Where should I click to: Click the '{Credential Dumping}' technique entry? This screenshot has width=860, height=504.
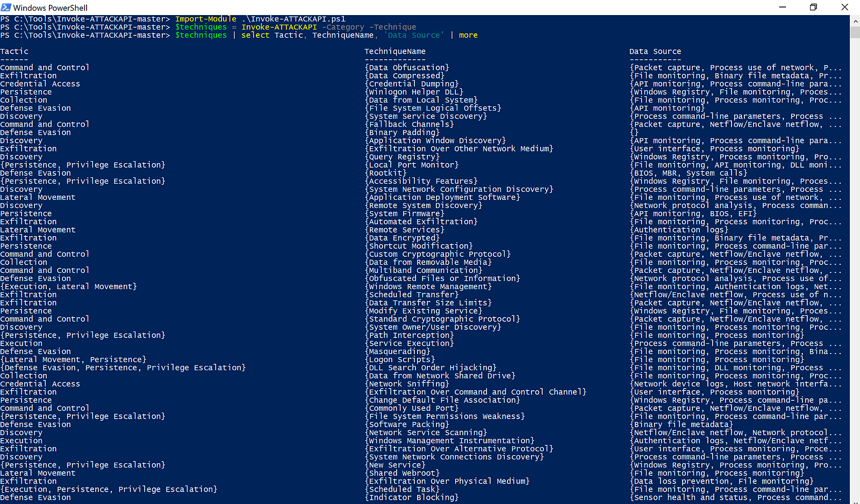412,84
